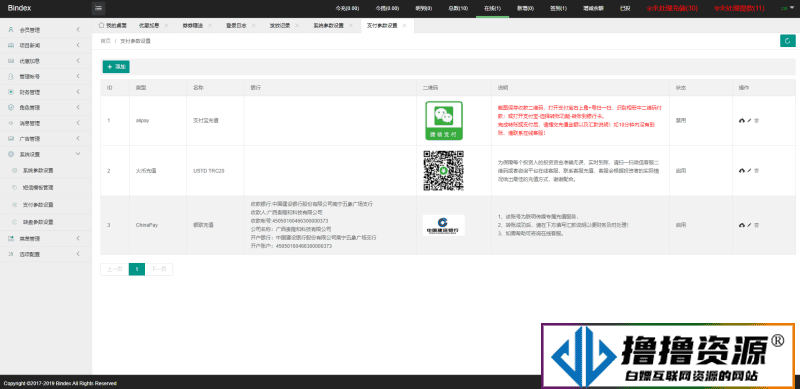The width and height of the screenshot is (800, 389).
Task: Expand the 财务管理 sidebar chevron
Action: point(78,92)
